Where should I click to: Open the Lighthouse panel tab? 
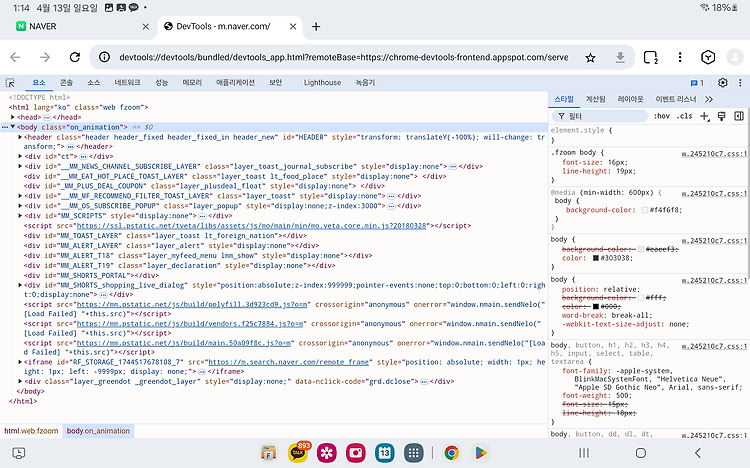tap(322, 82)
